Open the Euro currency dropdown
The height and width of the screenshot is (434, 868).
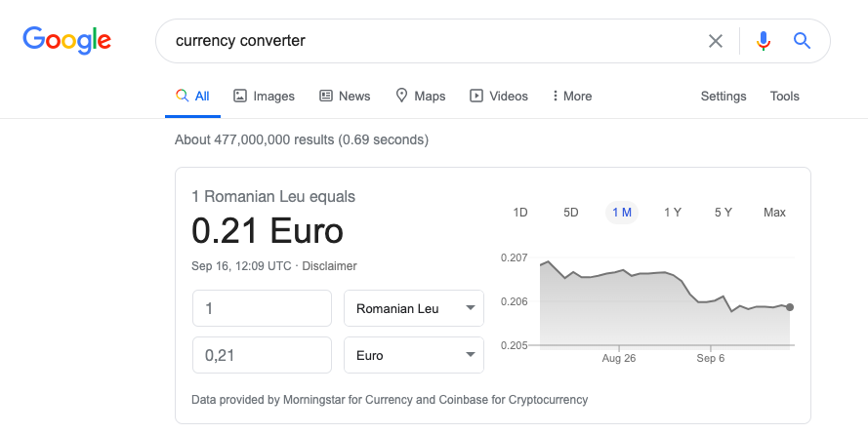(414, 355)
